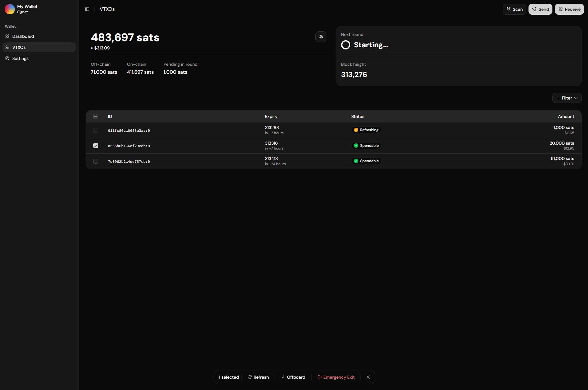Click VTXO ID 7d0962b2…4de757cb:0

tap(129, 162)
